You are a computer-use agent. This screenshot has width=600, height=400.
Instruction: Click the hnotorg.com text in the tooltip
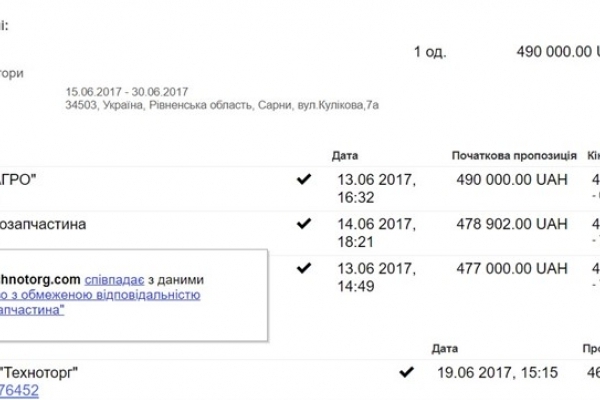tap(40, 280)
